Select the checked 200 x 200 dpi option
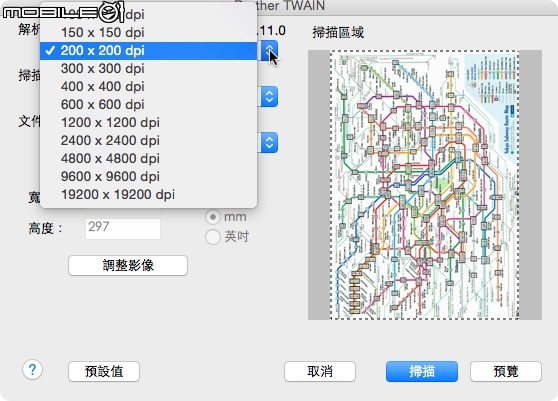Screen dimensions: 558x401 coord(148,51)
